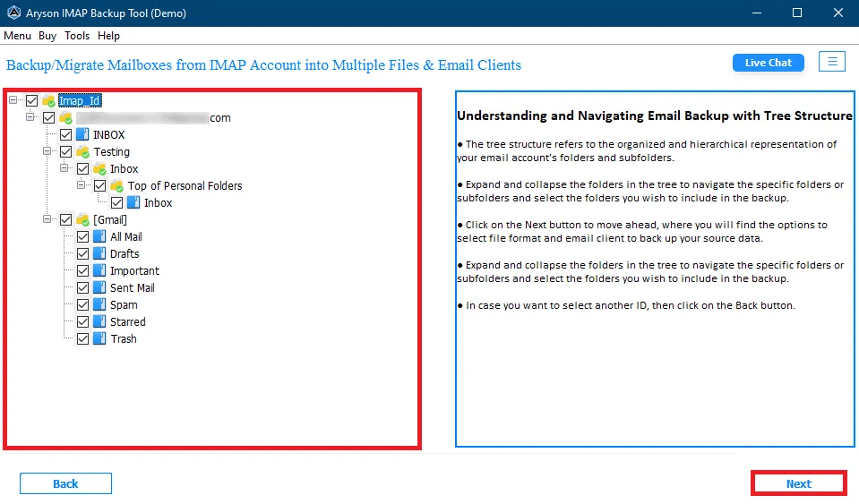Select the Testing folder label

tap(112, 151)
